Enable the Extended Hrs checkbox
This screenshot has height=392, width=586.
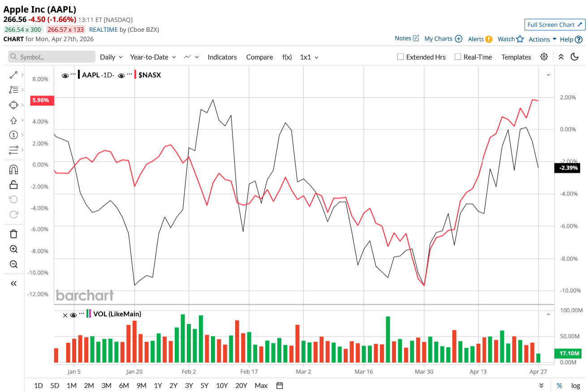(x=401, y=57)
